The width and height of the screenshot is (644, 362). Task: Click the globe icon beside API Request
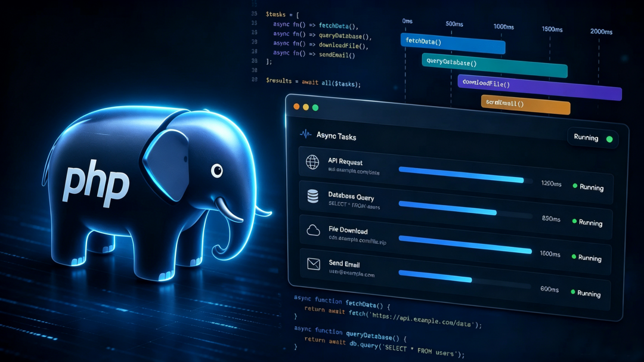click(x=312, y=162)
